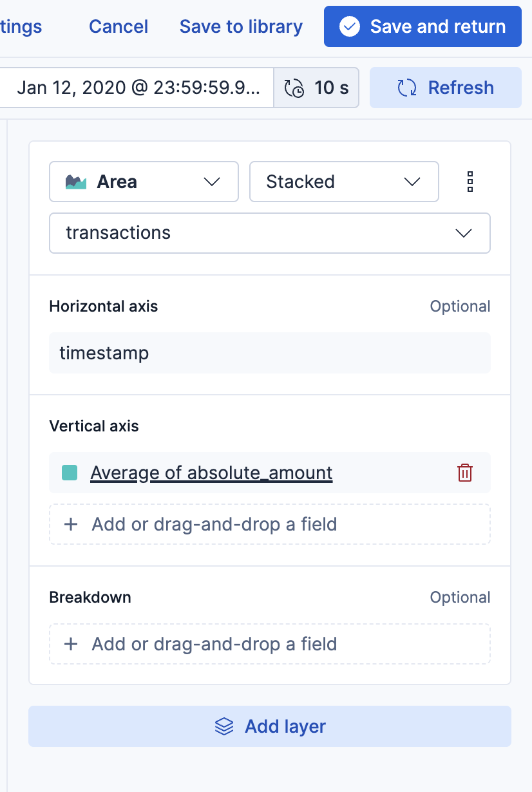Image resolution: width=532 pixels, height=792 pixels.
Task: Click the auto-refresh interval clock icon
Action: [294, 88]
